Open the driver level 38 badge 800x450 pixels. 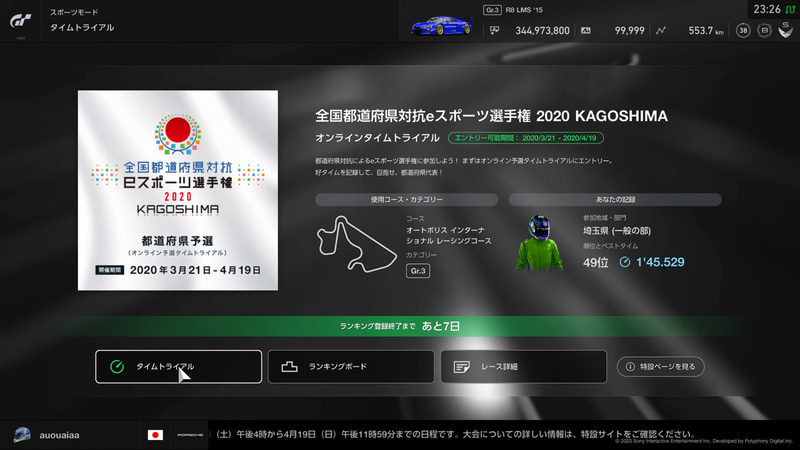743,31
